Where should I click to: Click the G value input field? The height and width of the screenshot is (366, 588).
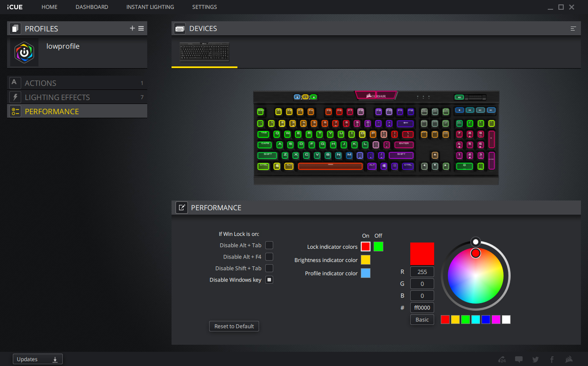(x=422, y=284)
